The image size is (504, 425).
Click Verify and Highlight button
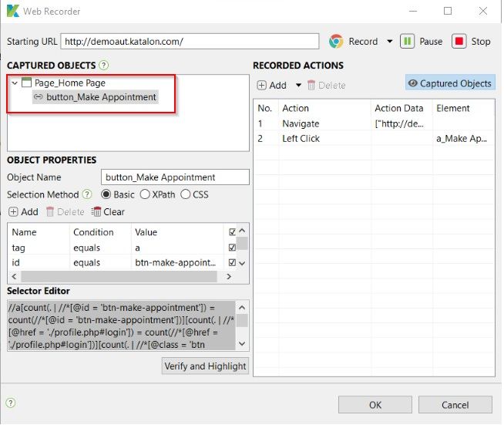[205, 366]
